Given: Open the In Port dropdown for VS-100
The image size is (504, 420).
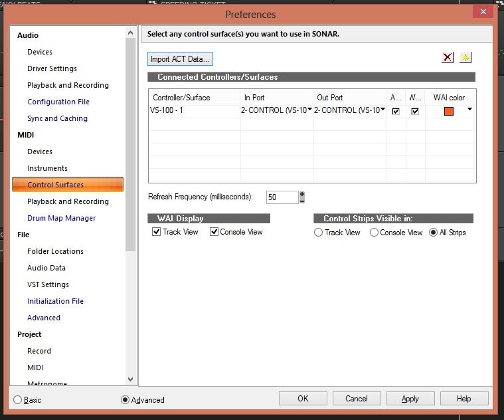Looking at the screenshot, I should 309,110.
